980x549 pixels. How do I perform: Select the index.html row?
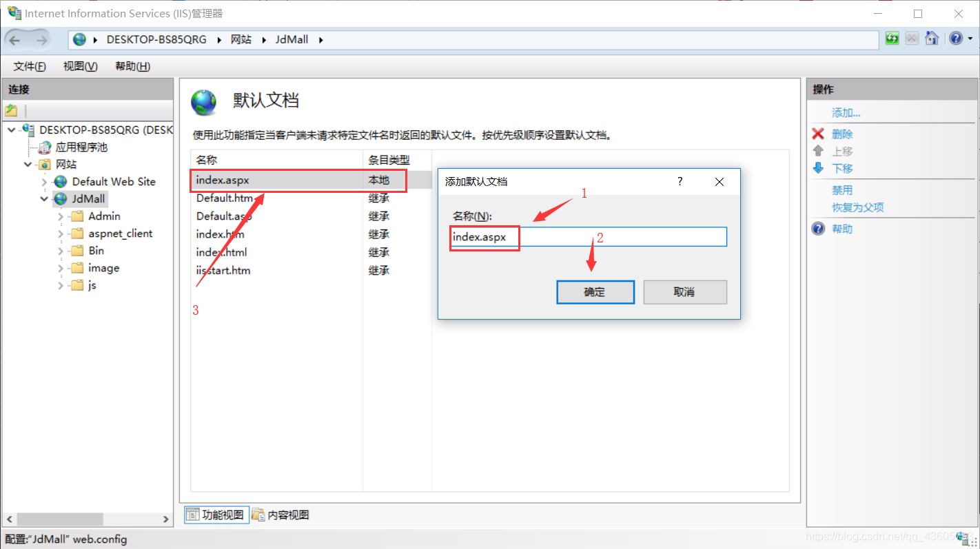(311, 252)
